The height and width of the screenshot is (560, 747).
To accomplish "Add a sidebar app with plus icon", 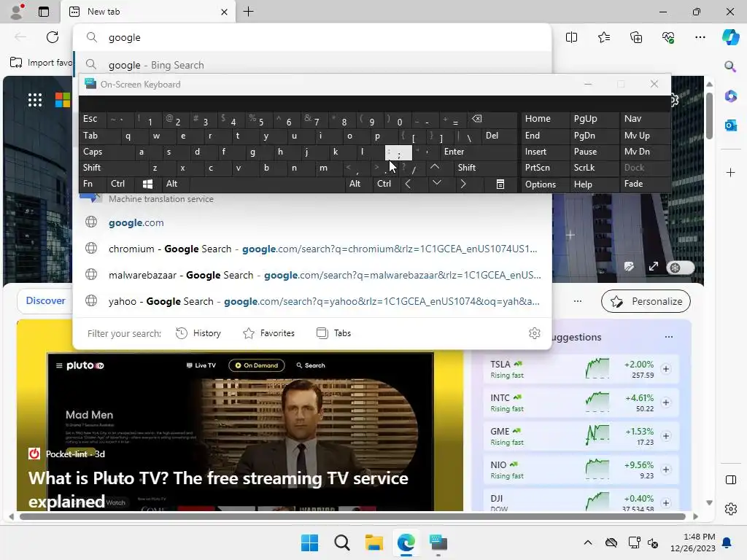I will click(730, 172).
